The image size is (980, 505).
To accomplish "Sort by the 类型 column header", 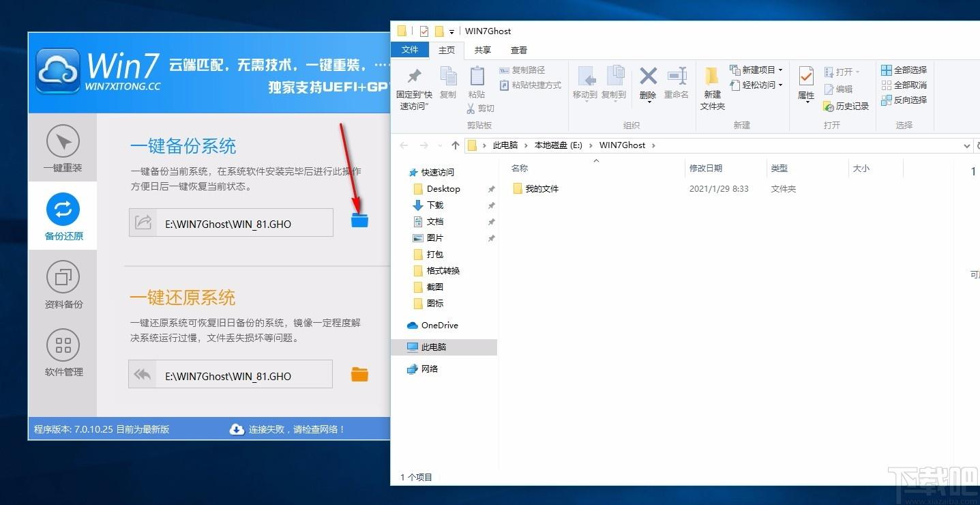I will pyautogui.click(x=779, y=169).
